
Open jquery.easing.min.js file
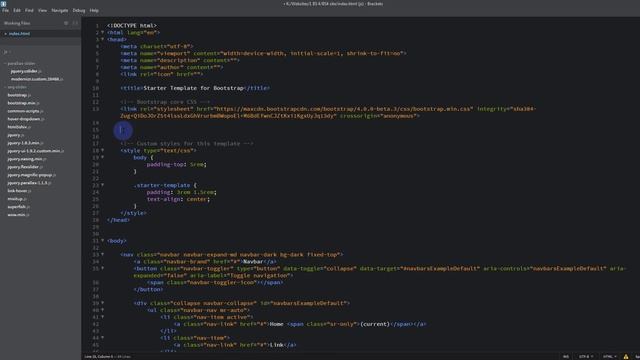(26, 159)
